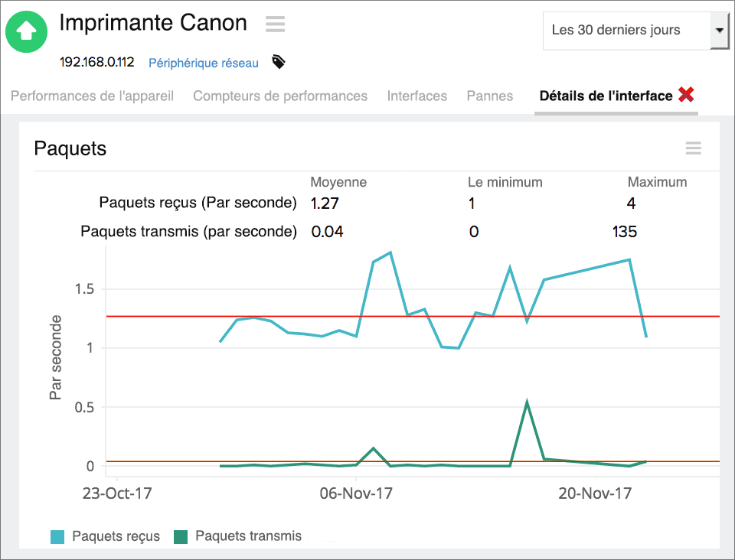The image size is (735, 560).
Task: Click the dropdown arrow on the period selector
Action: click(x=720, y=30)
